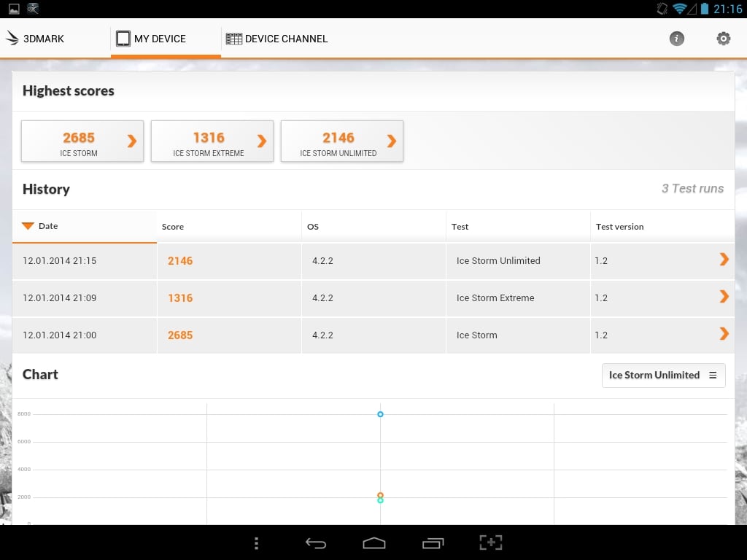Click the Test column header
Screen dimensions: 747x560
[518, 227]
